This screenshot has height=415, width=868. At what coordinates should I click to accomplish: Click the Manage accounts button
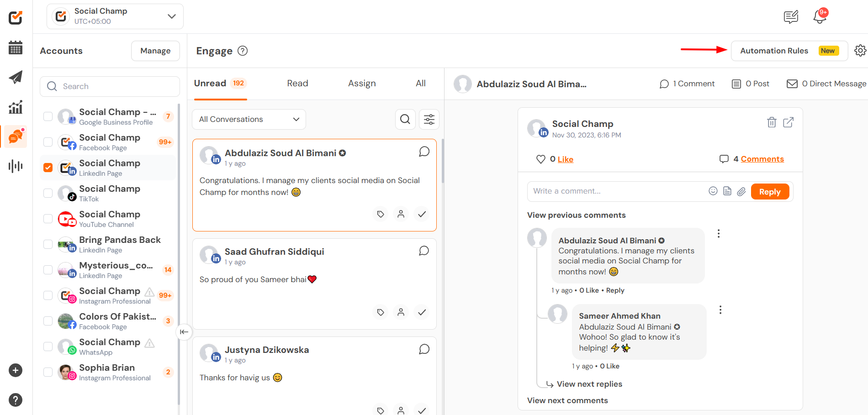(155, 51)
